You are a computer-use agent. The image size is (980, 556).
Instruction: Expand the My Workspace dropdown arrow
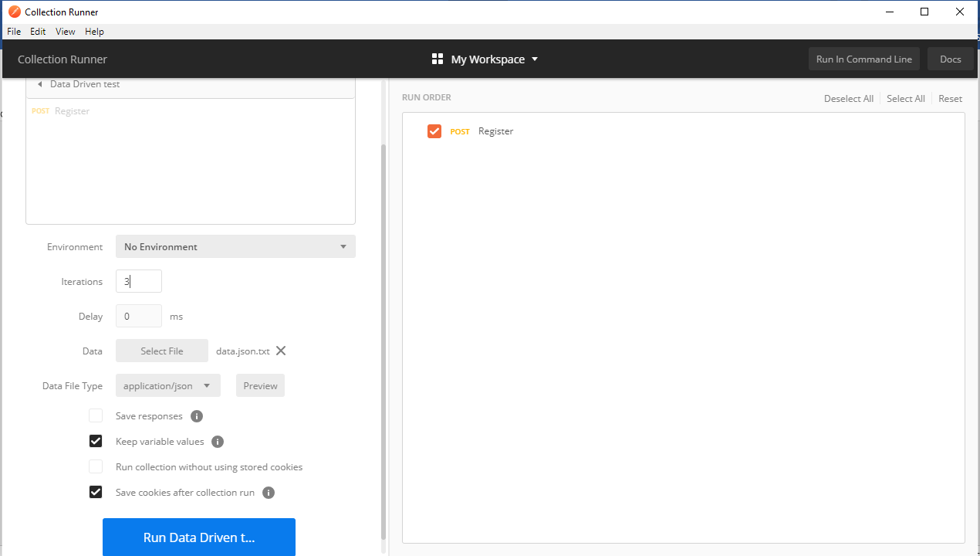coord(535,59)
